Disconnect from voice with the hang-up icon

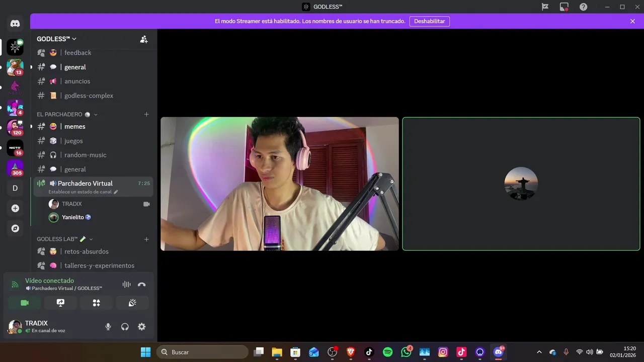(142, 284)
